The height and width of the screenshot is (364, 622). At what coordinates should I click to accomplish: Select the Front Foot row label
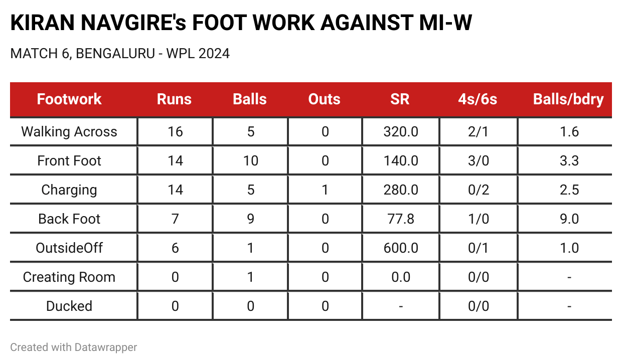click(69, 161)
